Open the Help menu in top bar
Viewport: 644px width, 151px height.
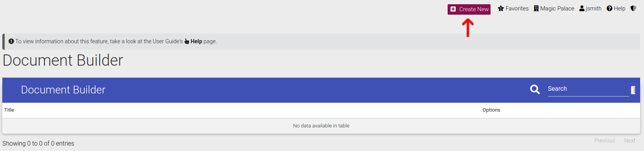(x=616, y=8)
